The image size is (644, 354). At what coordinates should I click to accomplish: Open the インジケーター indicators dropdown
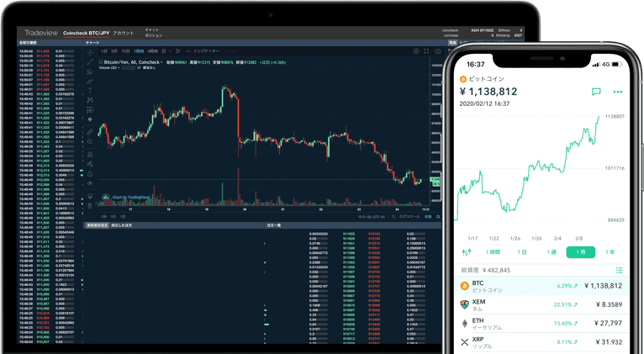tap(205, 51)
